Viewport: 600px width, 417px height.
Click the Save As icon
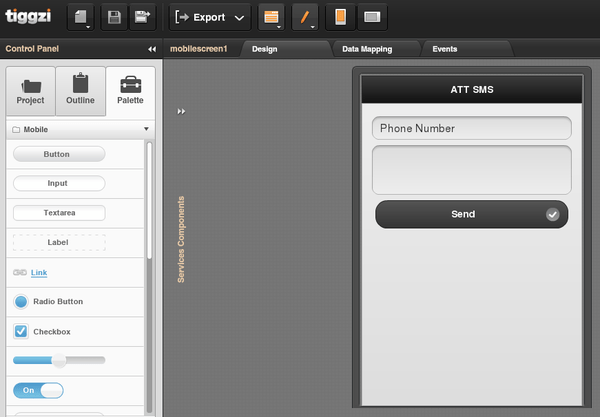[x=143, y=17]
